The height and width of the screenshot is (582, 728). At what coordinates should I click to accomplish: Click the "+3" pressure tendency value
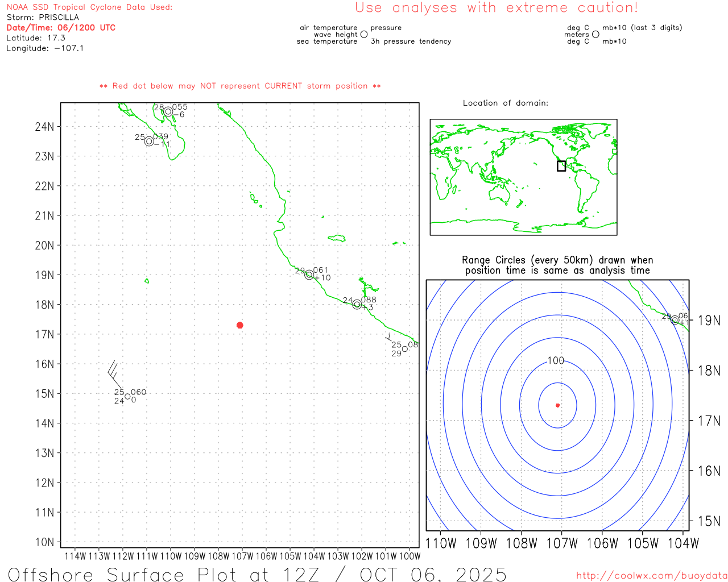368,307
